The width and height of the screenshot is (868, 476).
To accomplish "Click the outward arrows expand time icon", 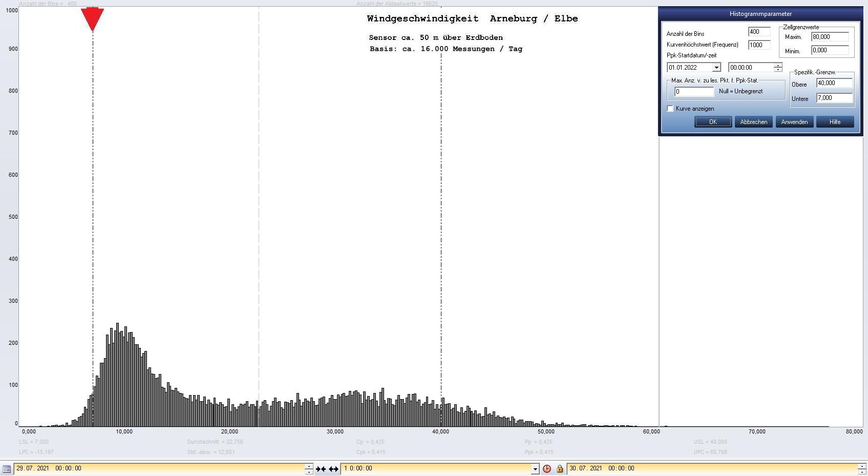I will click(x=333, y=469).
